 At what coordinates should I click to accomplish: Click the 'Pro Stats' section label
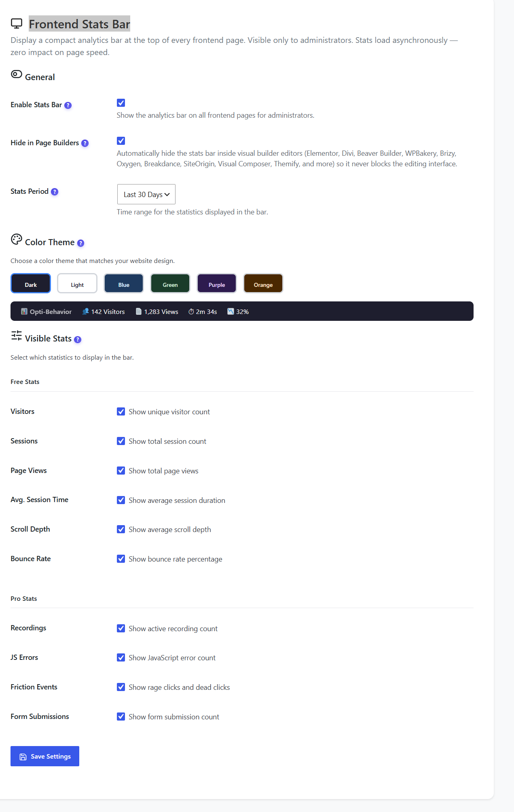click(x=24, y=599)
